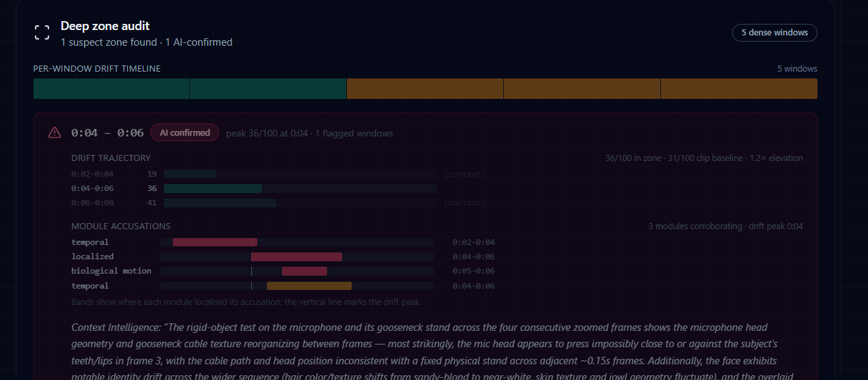Click the orange band on the last temporal row
Image resolution: width=868 pixels, height=380 pixels.
click(x=309, y=286)
